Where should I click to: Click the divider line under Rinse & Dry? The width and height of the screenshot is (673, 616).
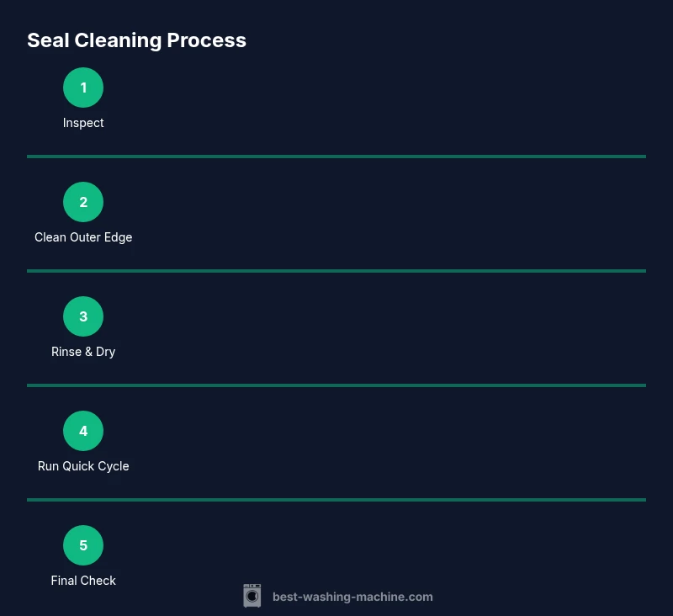[336, 385]
